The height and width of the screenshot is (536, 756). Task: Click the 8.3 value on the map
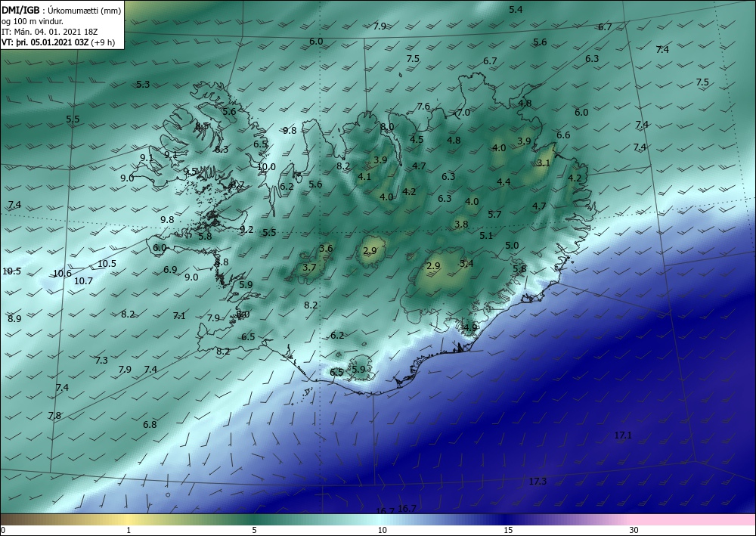pyautogui.click(x=222, y=150)
